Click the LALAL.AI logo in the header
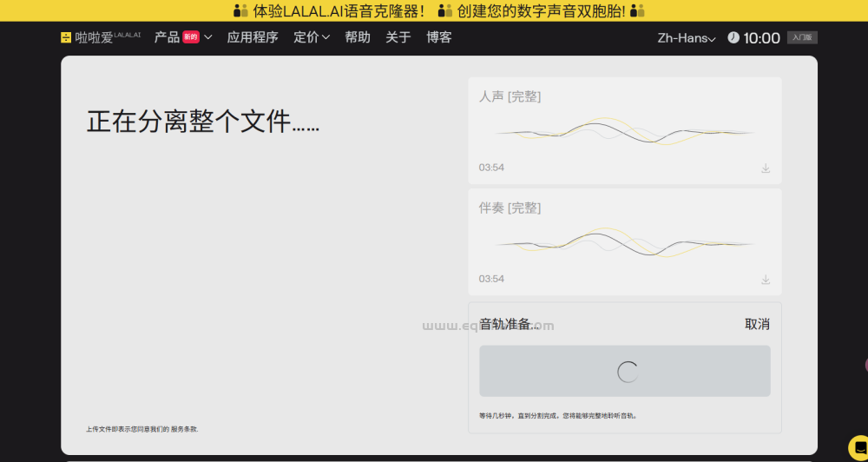This screenshot has width=868, height=462. pos(100,37)
